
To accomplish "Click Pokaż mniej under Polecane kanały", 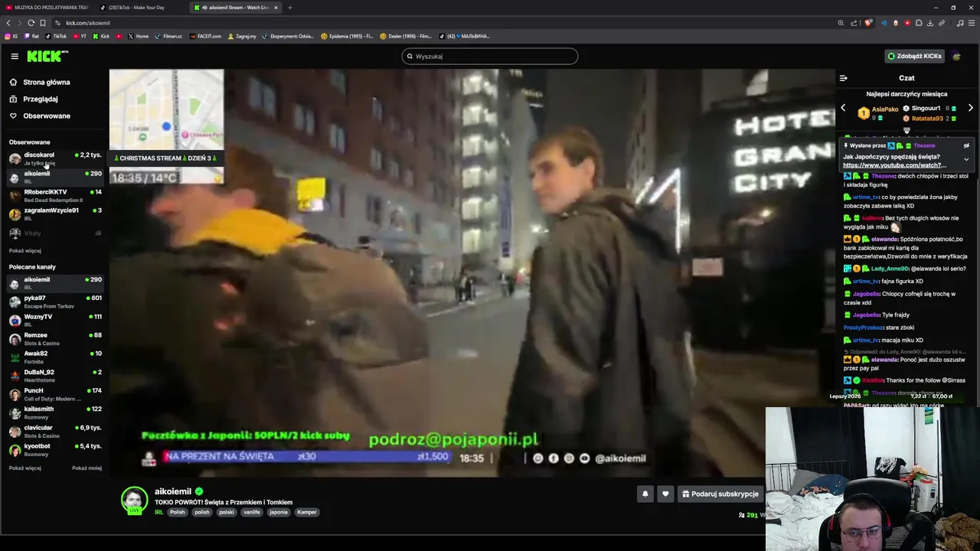I will click(87, 468).
